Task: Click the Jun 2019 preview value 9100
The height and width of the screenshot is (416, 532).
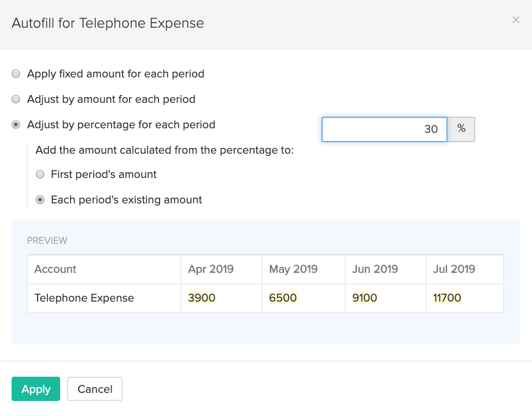Action: (365, 298)
